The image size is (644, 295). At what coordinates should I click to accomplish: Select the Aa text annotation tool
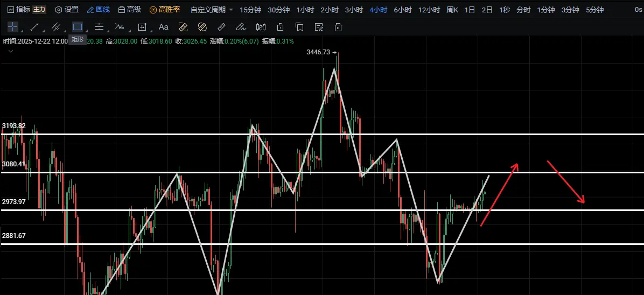164,27
